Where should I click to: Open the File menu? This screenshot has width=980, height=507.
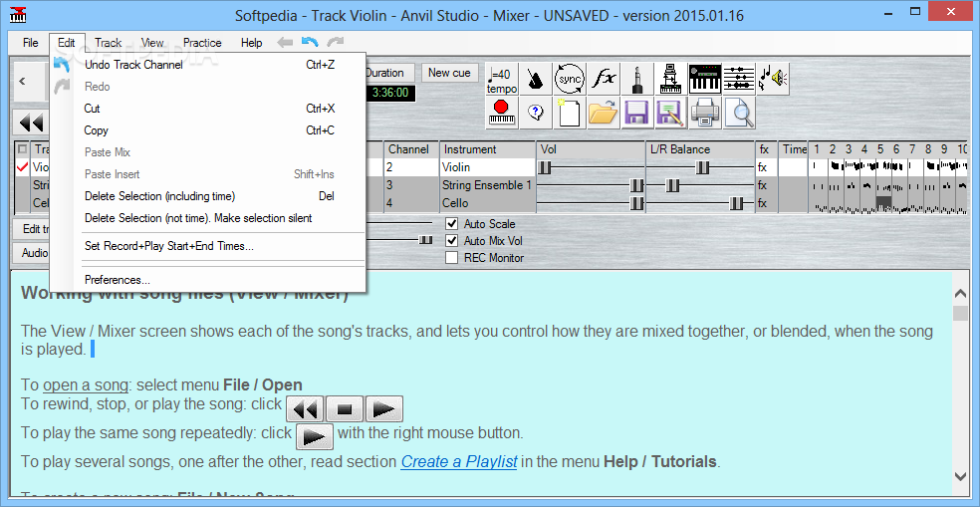click(31, 43)
